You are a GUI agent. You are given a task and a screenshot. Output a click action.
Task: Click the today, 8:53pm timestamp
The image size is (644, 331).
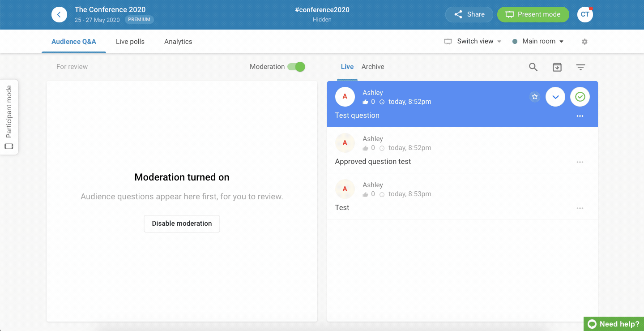[410, 194]
